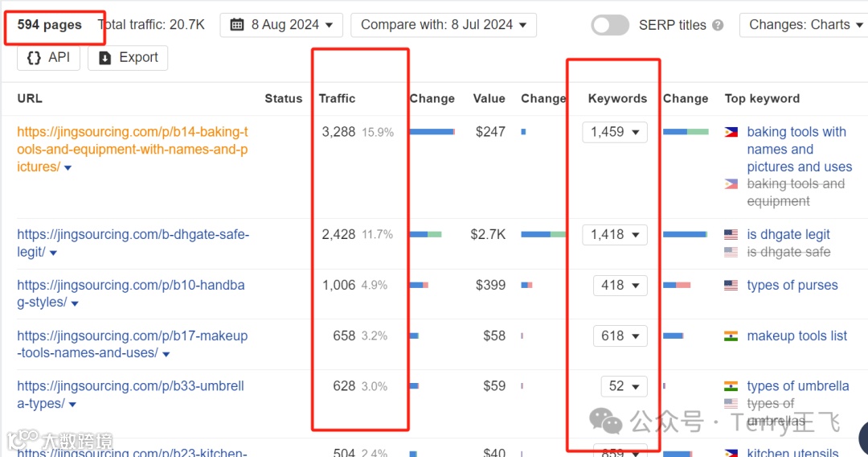Viewport: 868px width, 457px height.
Task: Open the b10-handbag-styles URL link
Action: (x=131, y=294)
